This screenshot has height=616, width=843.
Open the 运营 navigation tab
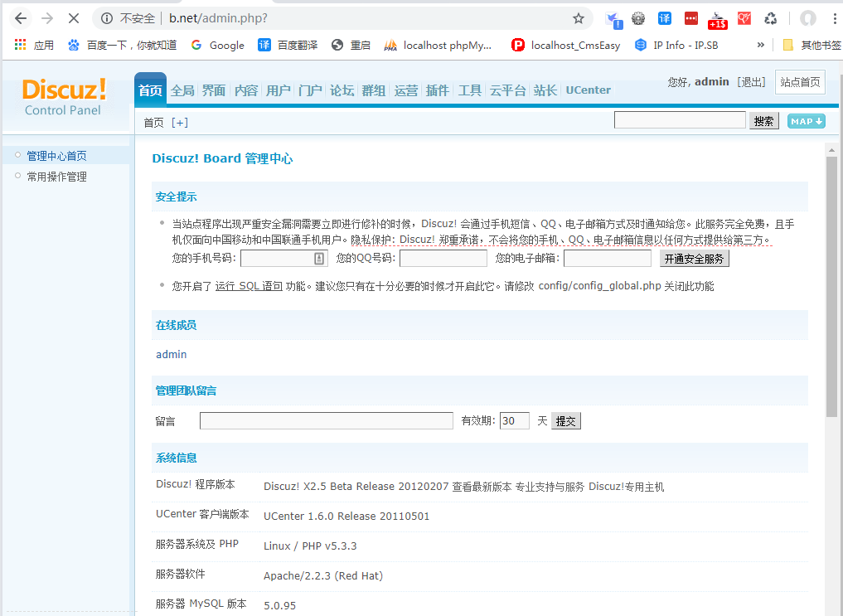[x=406, y=90]
